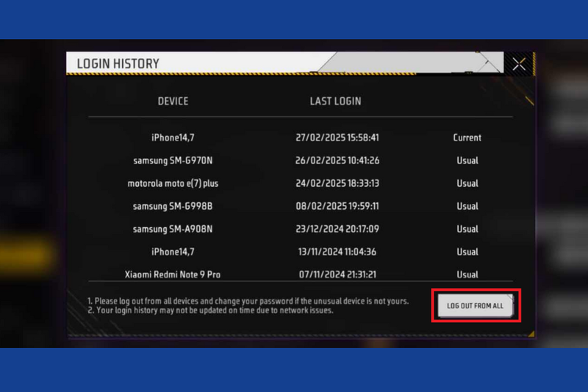This screenshot has width=588, height=392.
Task: Click the samsung SM-G998B device entry
Action: pos(173,207)
